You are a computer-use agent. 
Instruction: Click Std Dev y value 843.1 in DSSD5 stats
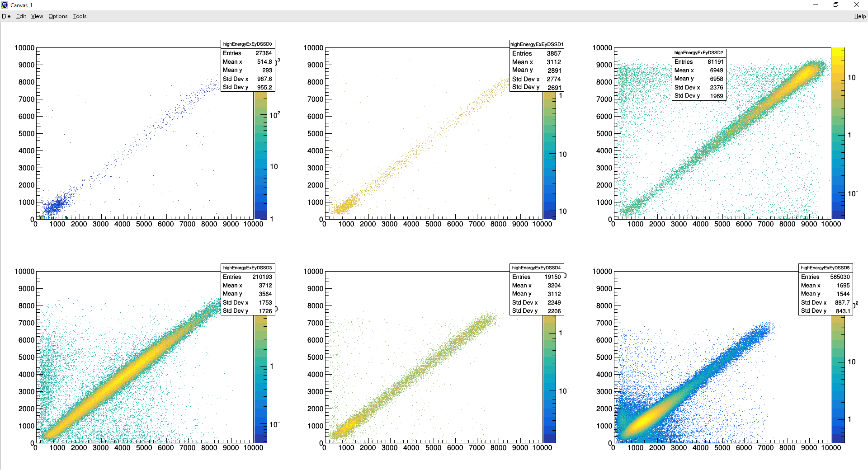(843, 311)
